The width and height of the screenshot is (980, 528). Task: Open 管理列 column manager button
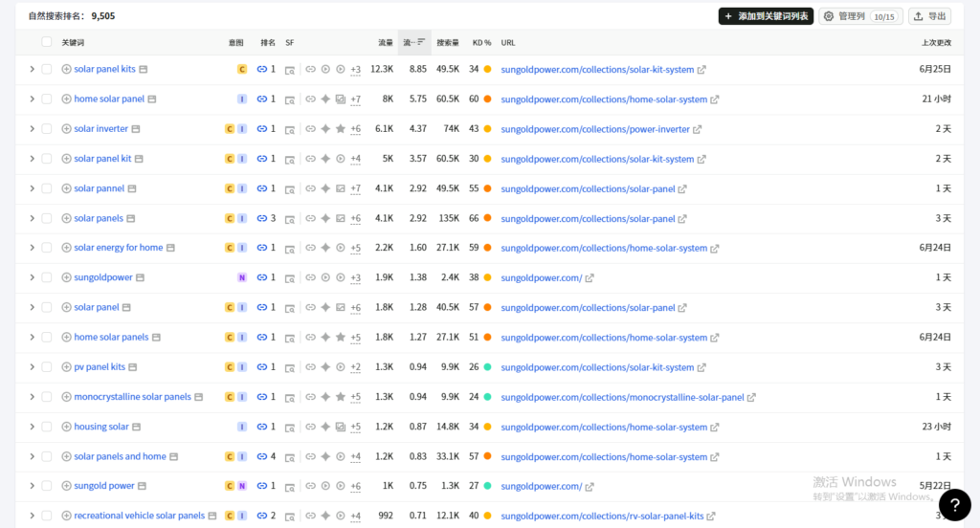click(860, 16)
